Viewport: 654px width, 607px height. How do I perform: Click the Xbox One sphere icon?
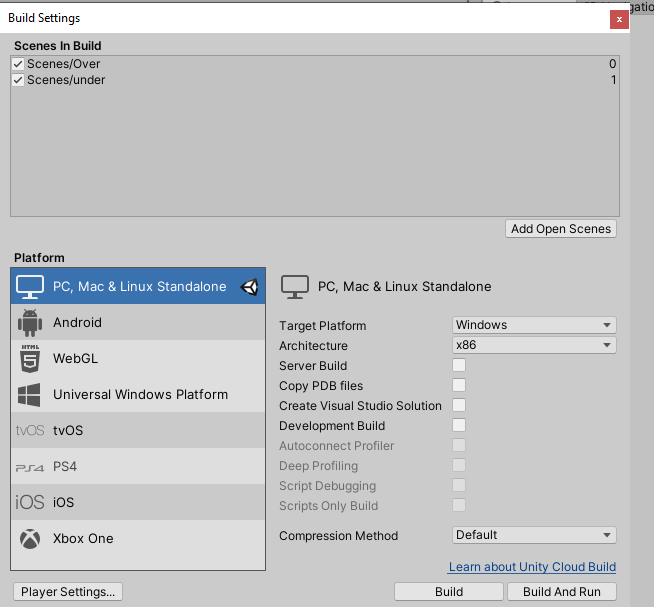tap(30, 539)
